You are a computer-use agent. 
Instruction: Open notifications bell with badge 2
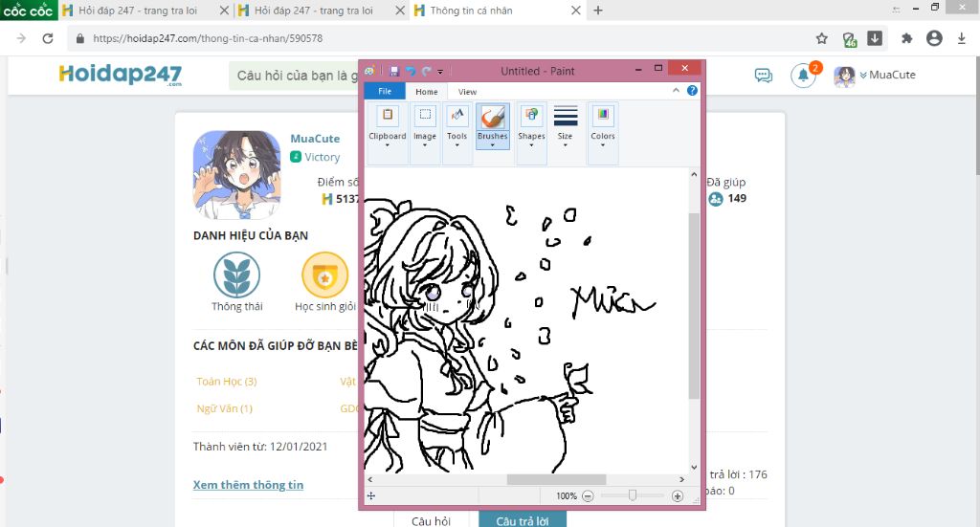(x=804, y=76)
